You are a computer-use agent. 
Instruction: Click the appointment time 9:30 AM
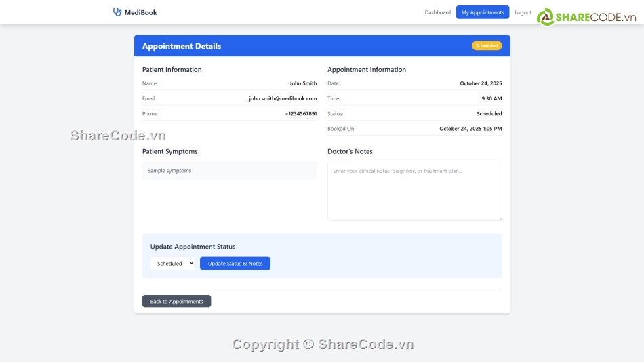(x=491, y=99)
